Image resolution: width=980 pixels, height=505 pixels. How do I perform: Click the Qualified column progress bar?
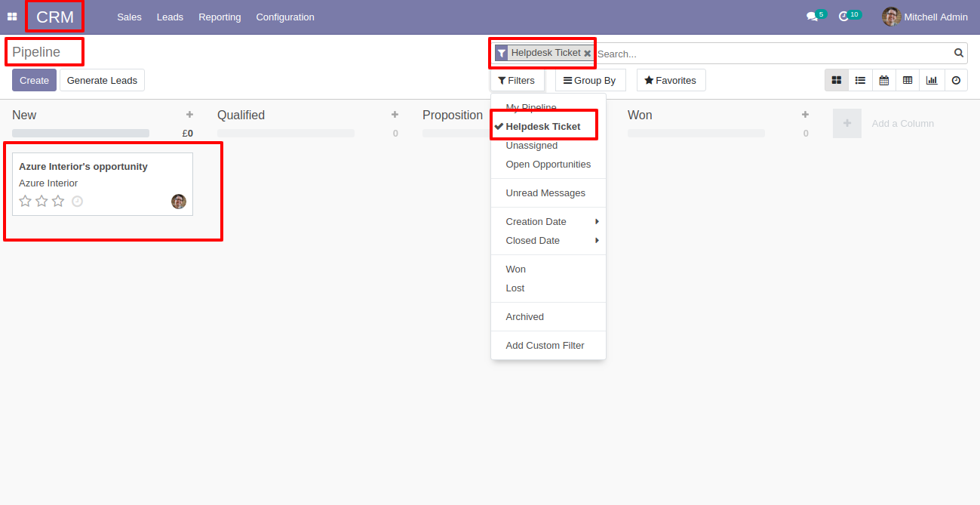(286, 133)
